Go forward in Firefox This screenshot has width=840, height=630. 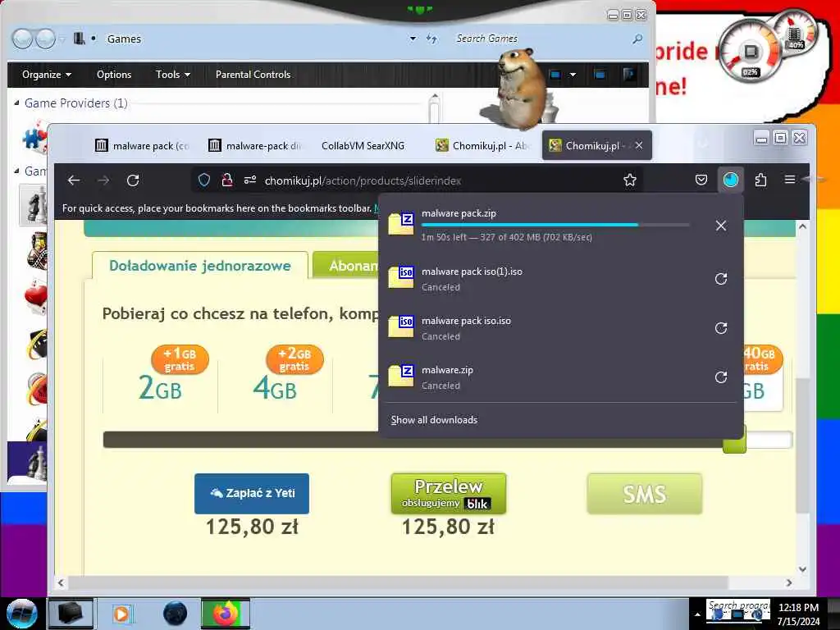pyautogui.click(x=103, y=180)
